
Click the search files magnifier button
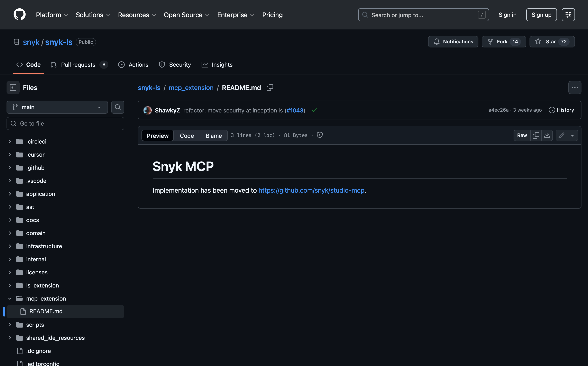pyautogui.click(x=118, y=107)
